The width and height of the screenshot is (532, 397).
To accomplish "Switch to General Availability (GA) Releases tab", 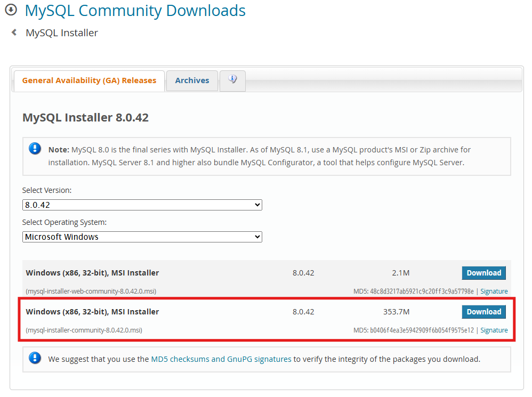I will [x=89, y=80].
